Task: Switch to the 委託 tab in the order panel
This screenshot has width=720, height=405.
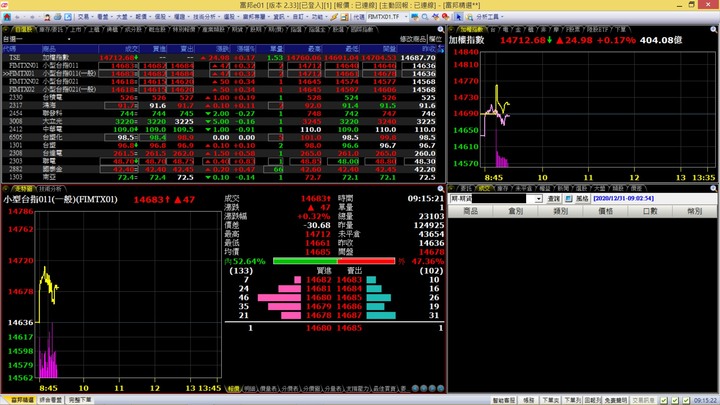Action: 466,188
